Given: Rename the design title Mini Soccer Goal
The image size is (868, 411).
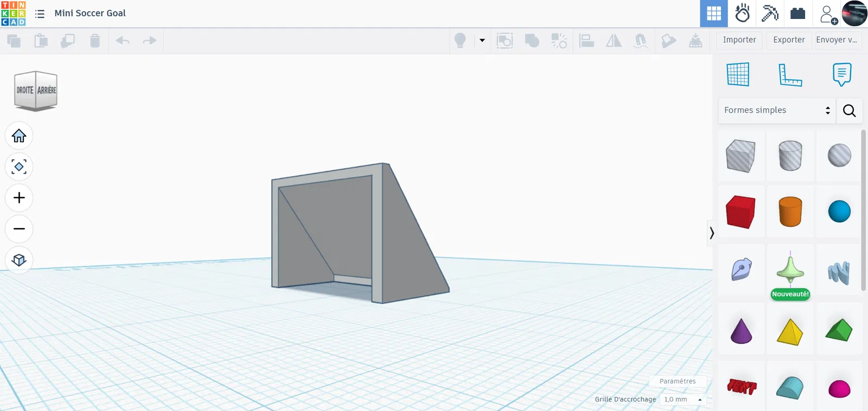Looking at the screenshot, I should pyautogui.click(x=90, y=13).
